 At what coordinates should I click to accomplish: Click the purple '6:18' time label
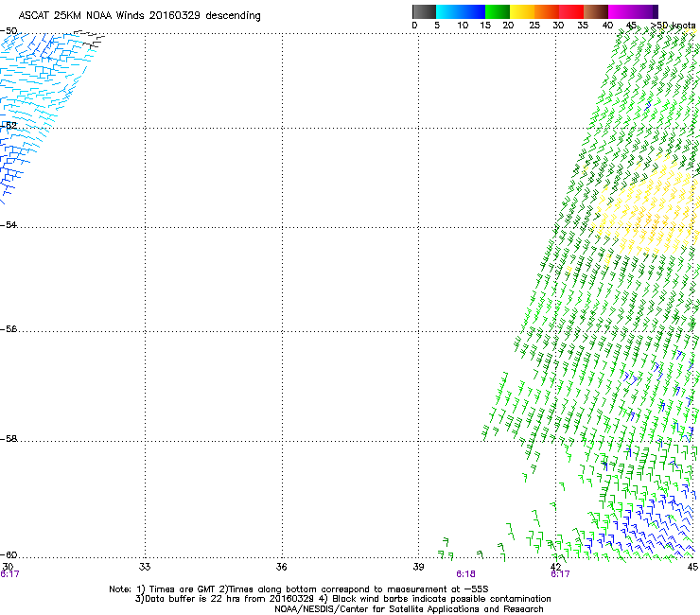(x=465, y=574)
